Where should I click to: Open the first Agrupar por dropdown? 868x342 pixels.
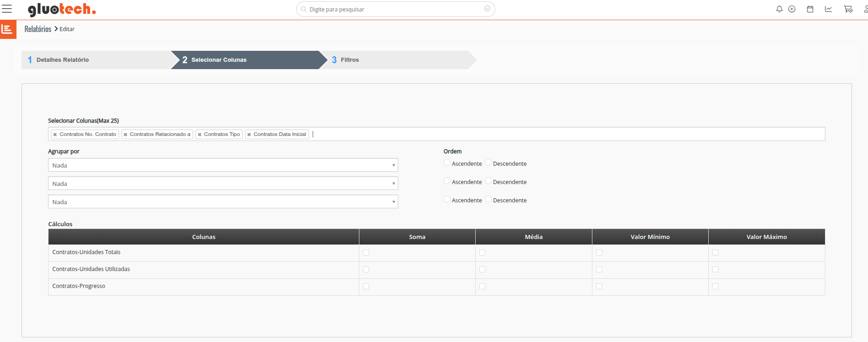[x=223, y=165]
